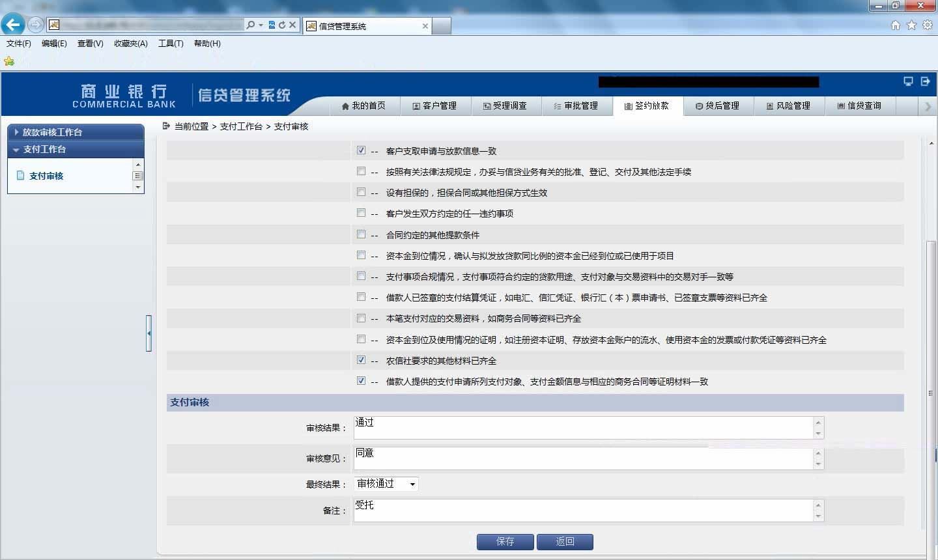Click the logout exit icon in the header
The width and height of the screenshot is (938, 560).
pos(926,81)
